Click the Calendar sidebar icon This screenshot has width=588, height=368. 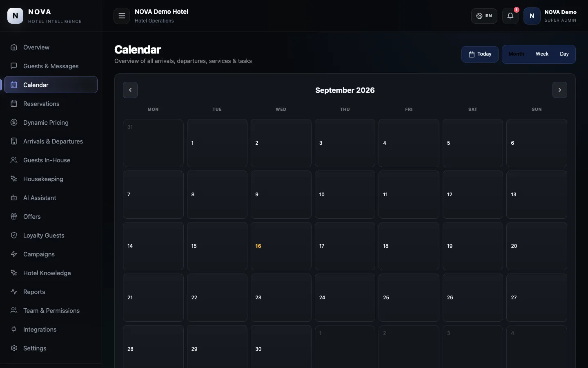tap(14, 85)
